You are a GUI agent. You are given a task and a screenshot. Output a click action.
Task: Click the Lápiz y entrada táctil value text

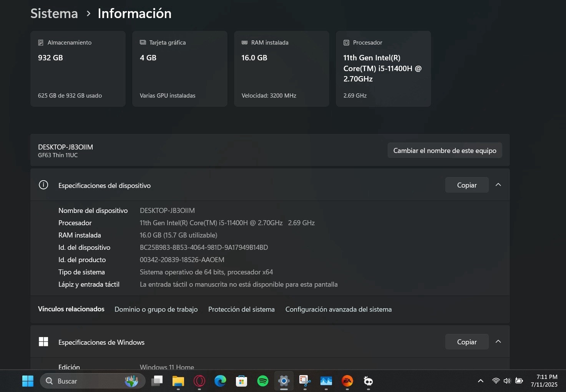click(239, 284)
